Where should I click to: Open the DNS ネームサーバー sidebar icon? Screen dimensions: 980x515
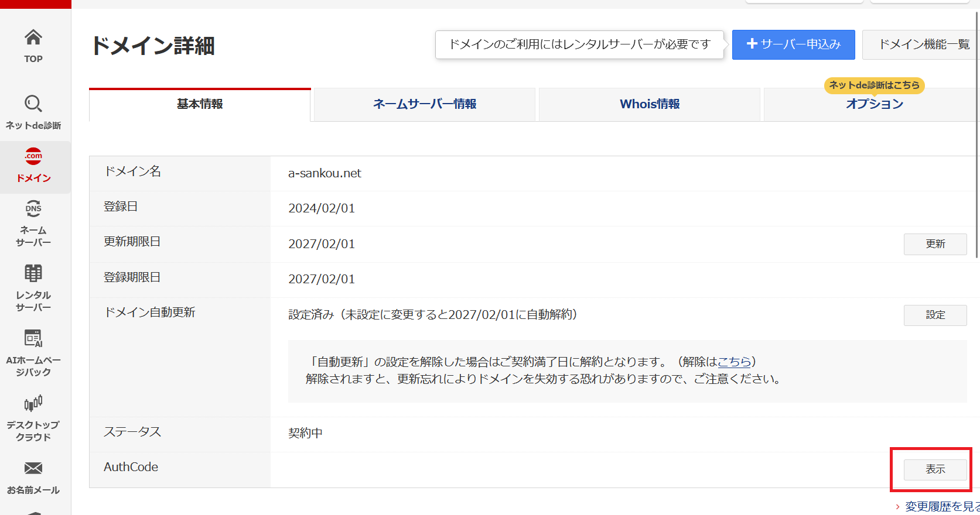tap(33, 210)
